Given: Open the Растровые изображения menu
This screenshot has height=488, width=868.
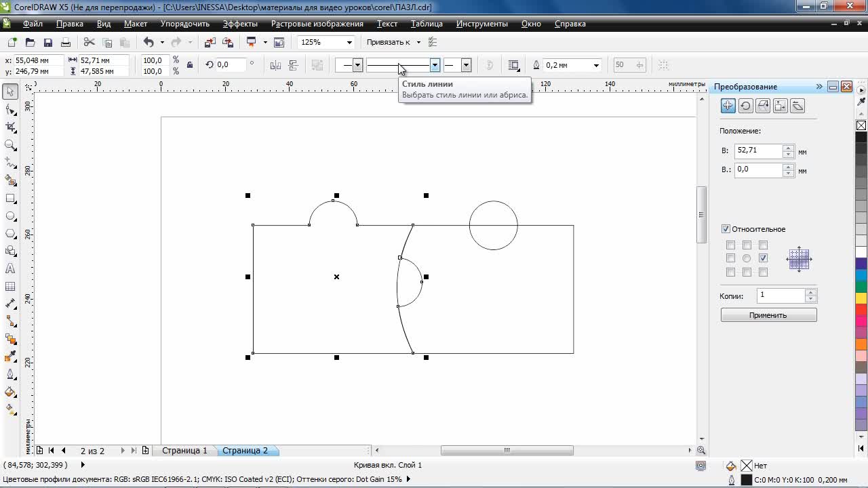Looking at the screenshot, I should pyautogui.click(x=317, y=24).
